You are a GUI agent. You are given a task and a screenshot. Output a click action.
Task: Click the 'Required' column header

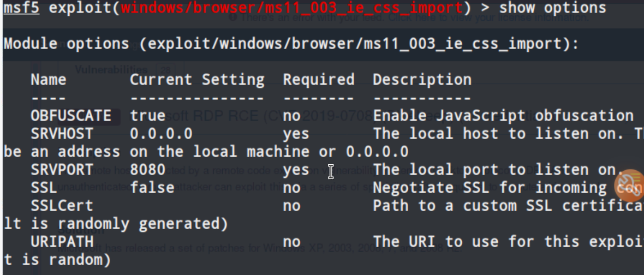tap(319, 80)
